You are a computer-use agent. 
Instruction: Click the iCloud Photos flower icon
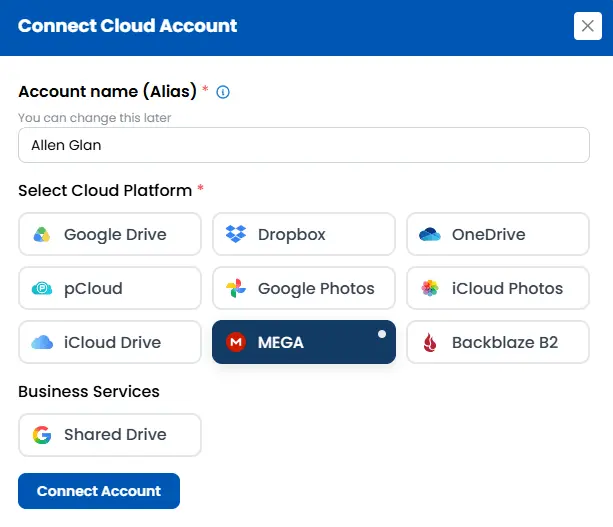(430, 288)
